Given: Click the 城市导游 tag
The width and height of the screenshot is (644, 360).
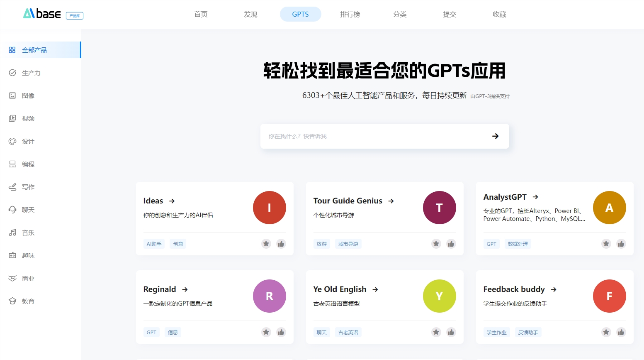Looking at the screenshot, I should [x=348, y=244].
